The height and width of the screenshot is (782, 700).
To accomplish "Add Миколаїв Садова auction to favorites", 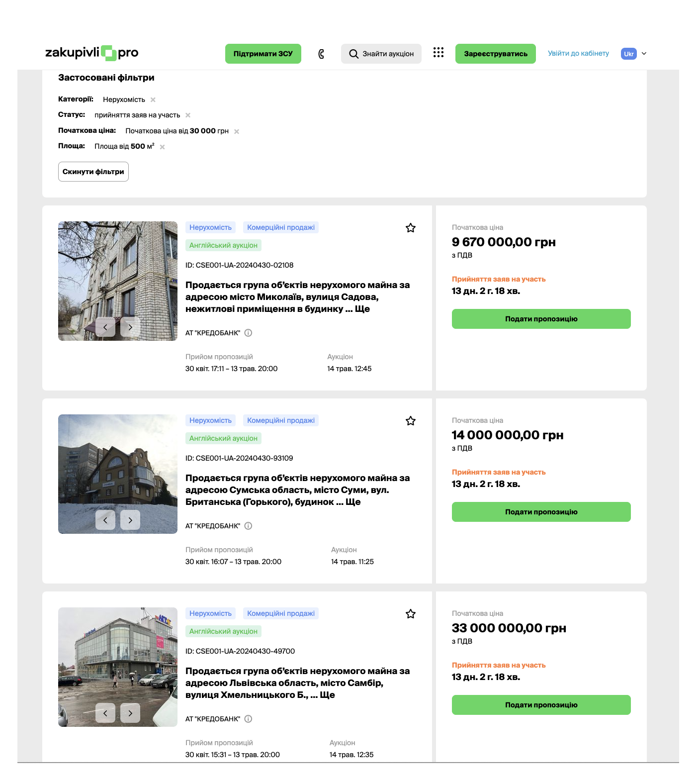I will tap(410, 228).
